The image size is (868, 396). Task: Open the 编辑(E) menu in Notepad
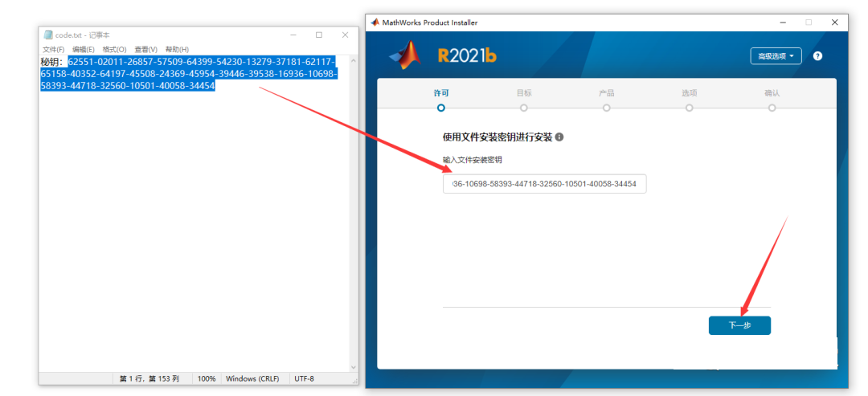pyautogui.click(x=83, y=50)
